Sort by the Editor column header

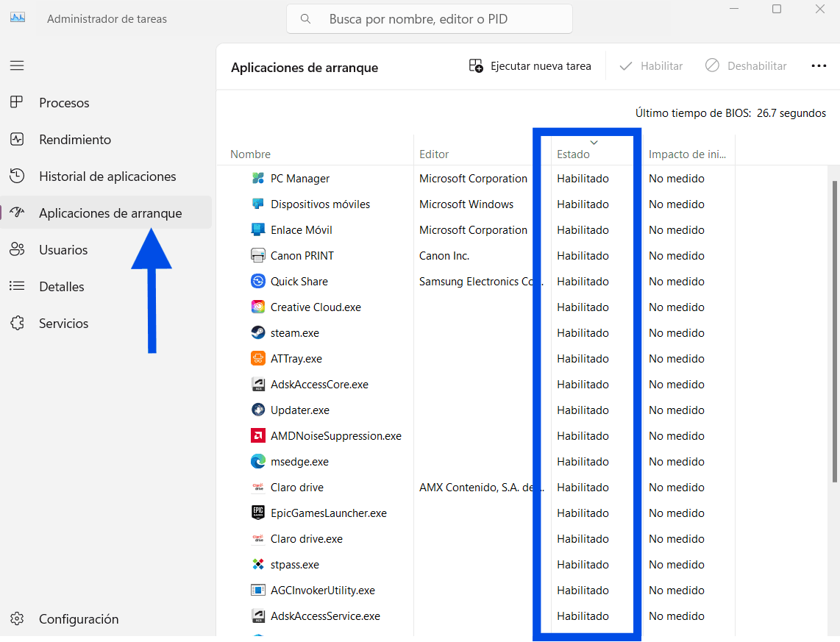[x=434, y=154]
